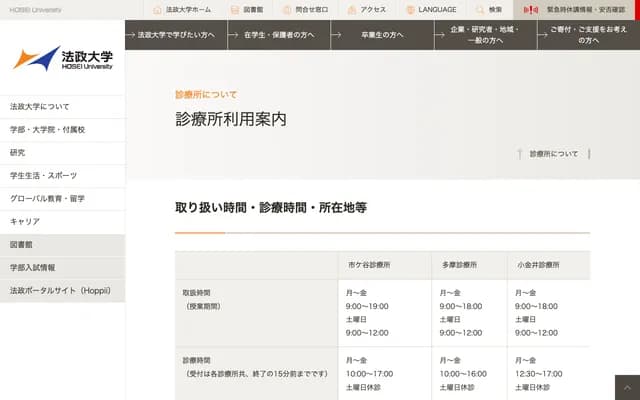Viewport: 640px width, 400px height.
Task: Click the home icon beside 法政大学ホーム
Action: coord(157,9)
